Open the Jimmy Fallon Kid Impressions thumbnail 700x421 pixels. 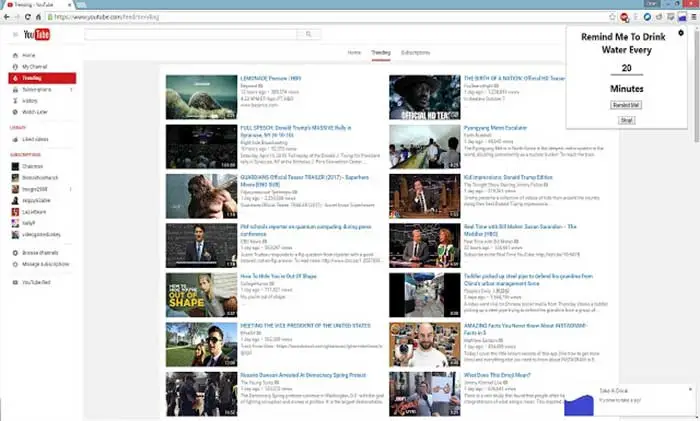point(425,196)
